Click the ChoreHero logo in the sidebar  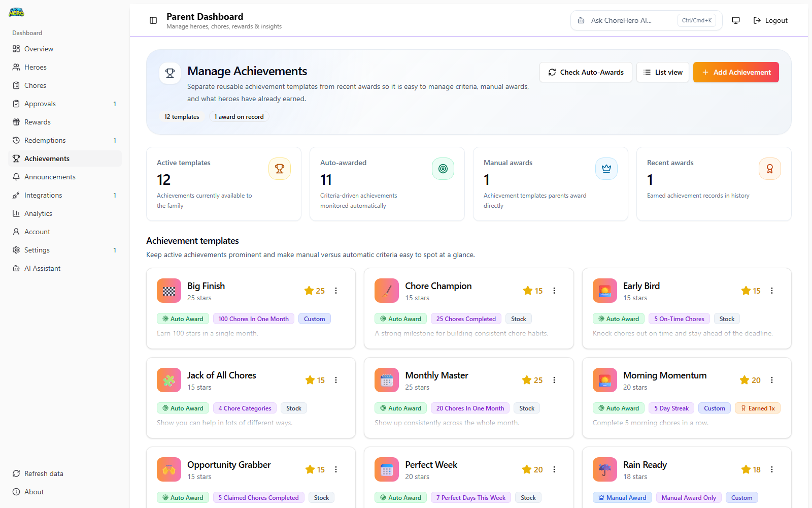pyautogui.click(x=16, y=12)
